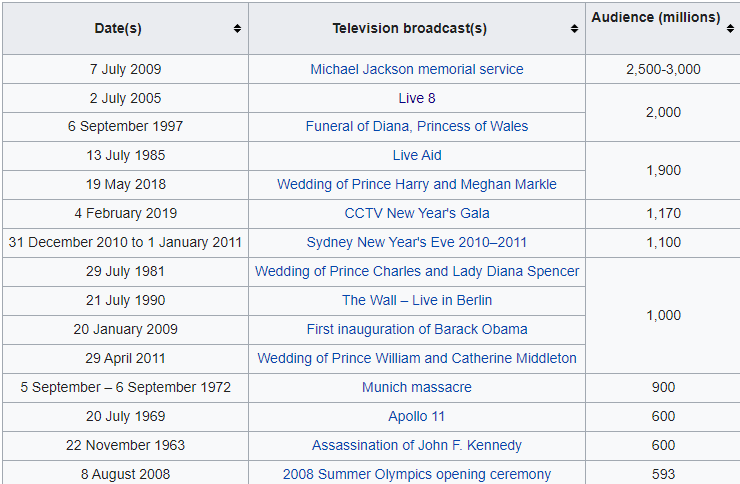
Task: Open Wedding of Prince Harry and Meghan Markle
Action: [x=417, y=184]
